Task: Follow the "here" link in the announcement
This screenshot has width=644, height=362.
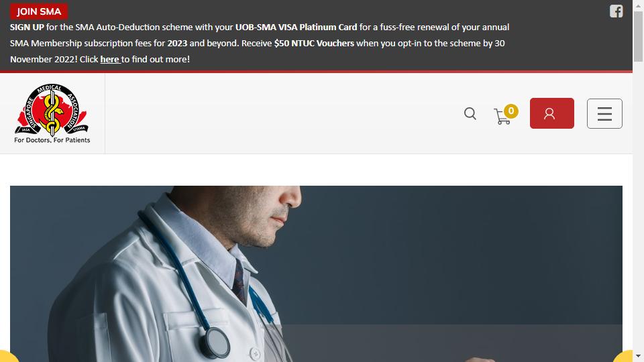Action: [110, 59]
